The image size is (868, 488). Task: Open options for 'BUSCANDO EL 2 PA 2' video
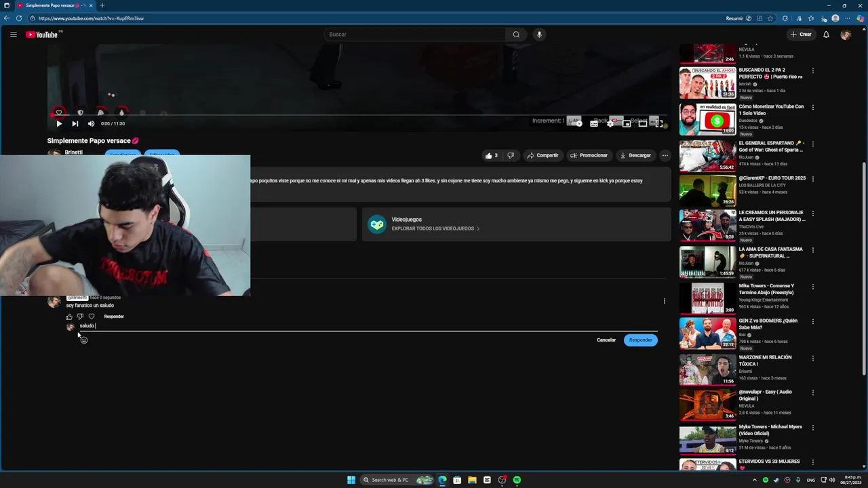pyautogui.click(x=813, y=70)
